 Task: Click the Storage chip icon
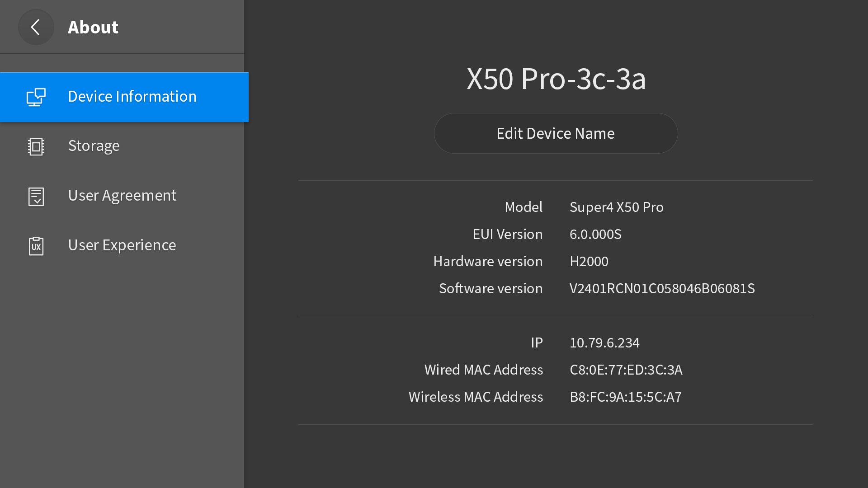pyautogui.click(x=36, y=147)
